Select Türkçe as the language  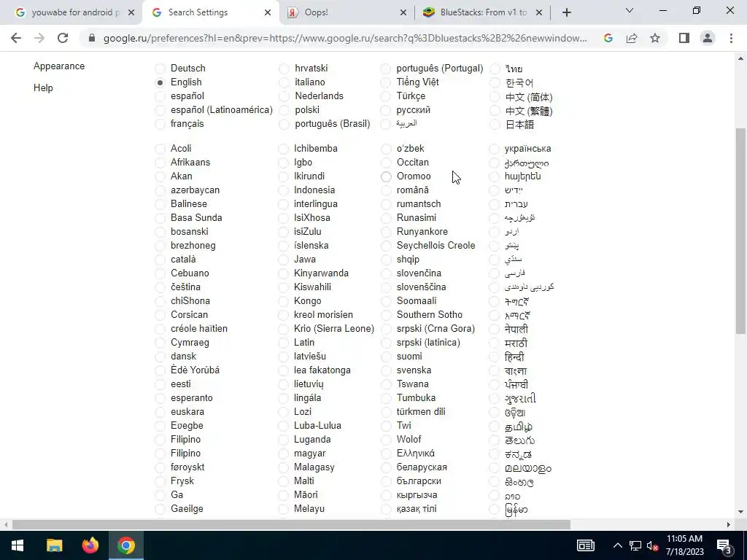coord(386,97)
